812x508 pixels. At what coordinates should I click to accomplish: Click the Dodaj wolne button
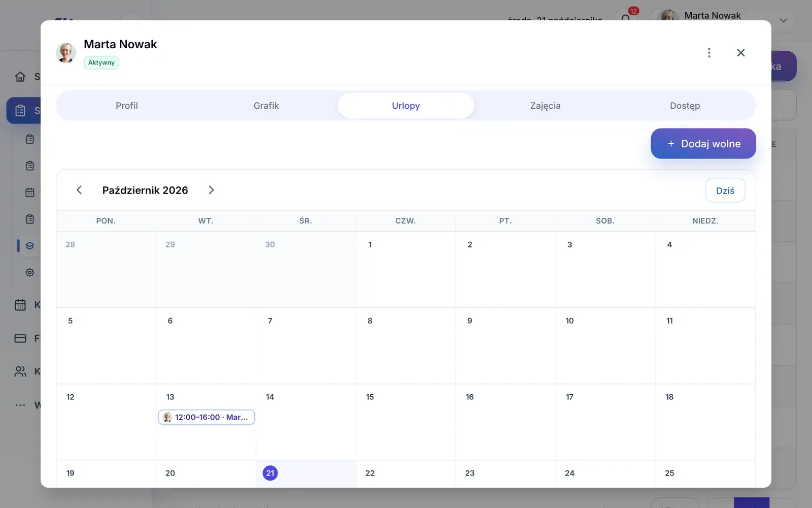703,144
